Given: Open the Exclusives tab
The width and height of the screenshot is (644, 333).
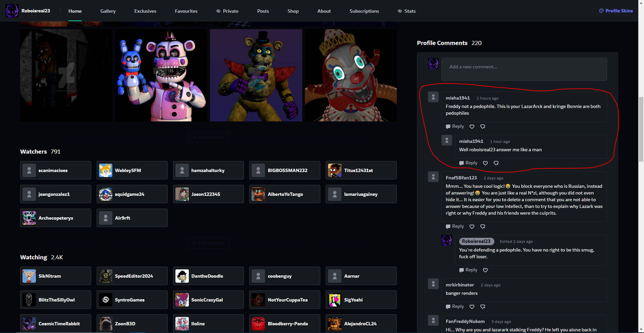Looking at the screenshot, I should click(x=145, y=11).
